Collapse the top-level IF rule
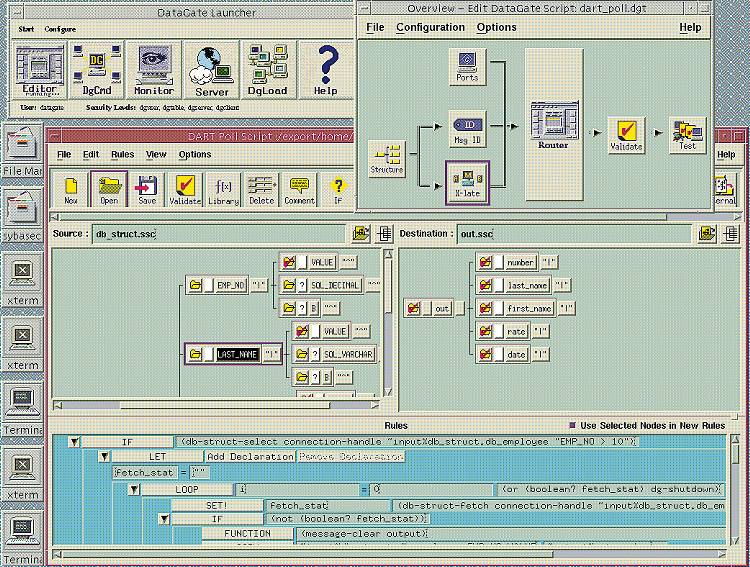This screenshot has width=750, height=567. (x=74, y=442)
